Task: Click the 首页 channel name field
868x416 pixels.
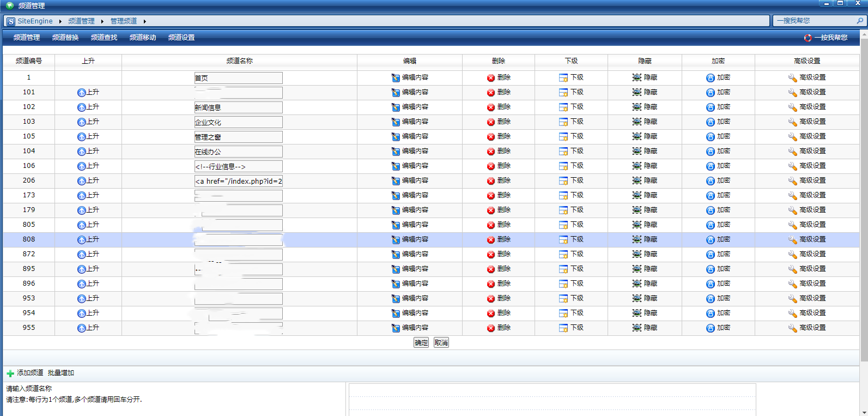Action: (x=239, y=78)
